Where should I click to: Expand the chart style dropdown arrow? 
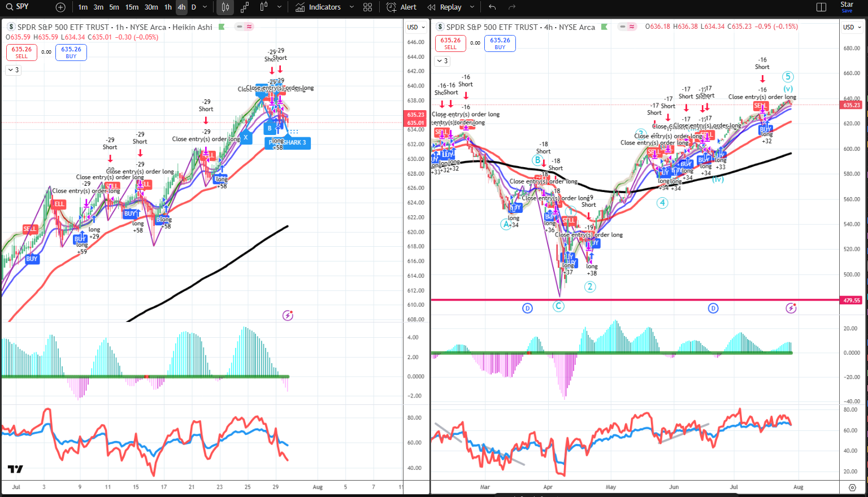click(279, 7)
